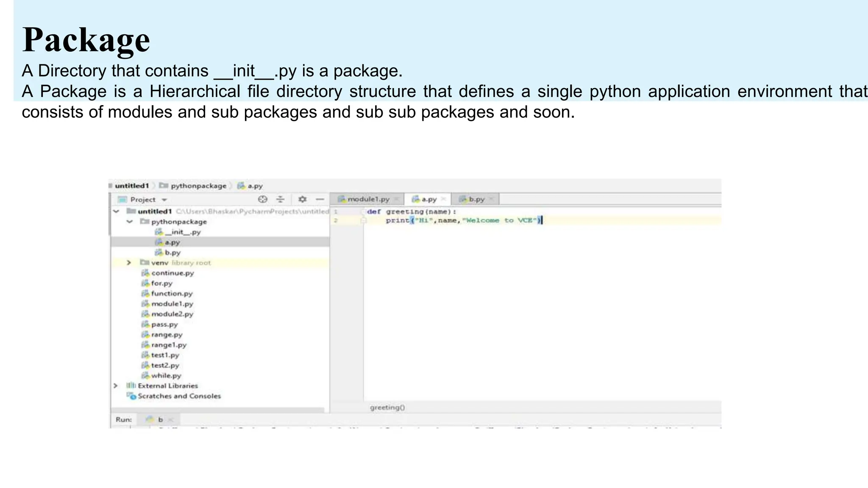The width and height of the screenshot is (868, 488).
Task: Select while.py file
Action: pyautogui.click(x=166, y=376)
